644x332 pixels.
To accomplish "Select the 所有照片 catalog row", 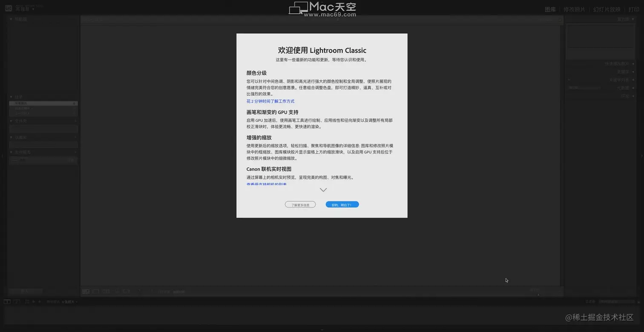I will click(x=43, y=103).
